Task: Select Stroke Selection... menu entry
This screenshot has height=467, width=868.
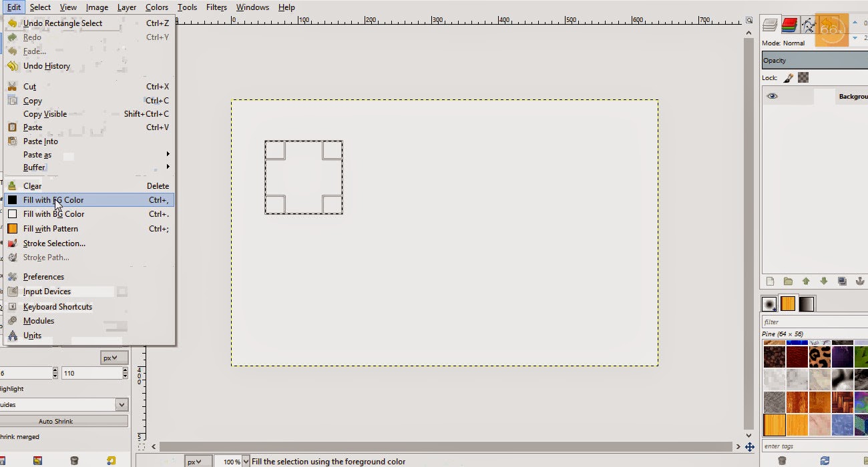Action: (88, 244)
